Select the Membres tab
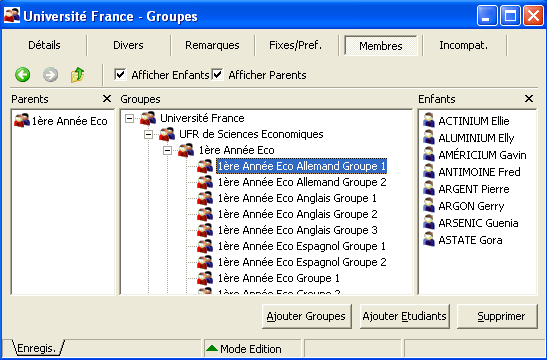547x360 pixels. click(381, 46)
